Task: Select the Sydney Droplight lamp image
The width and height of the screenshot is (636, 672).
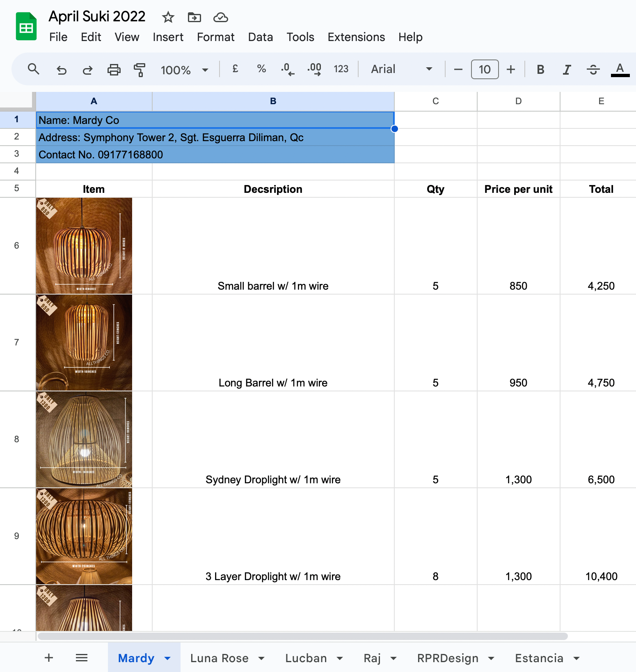Action: tap(84, 439)
